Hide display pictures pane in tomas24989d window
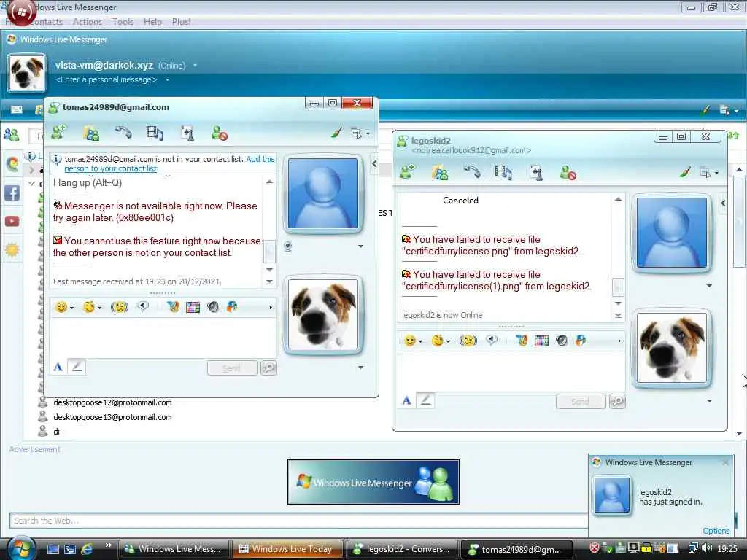 click(x=374, y=164)
